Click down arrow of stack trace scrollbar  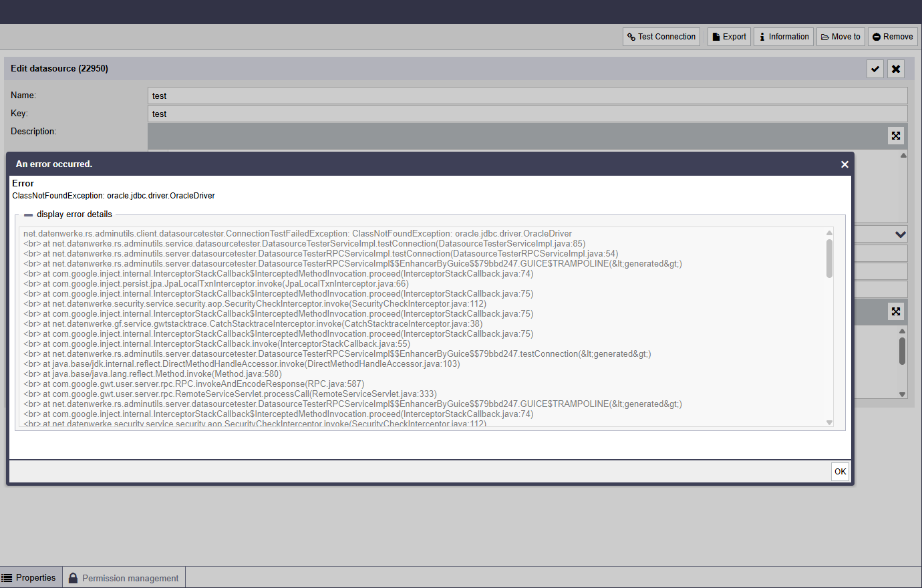click(829, 422)
